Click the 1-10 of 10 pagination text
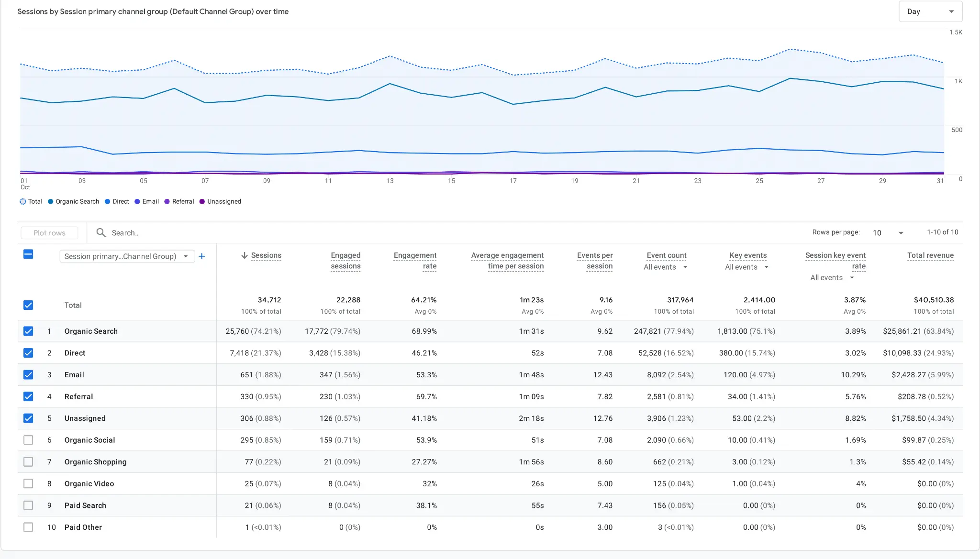Viewport: 980px width, 559px height. pos(942,232)
